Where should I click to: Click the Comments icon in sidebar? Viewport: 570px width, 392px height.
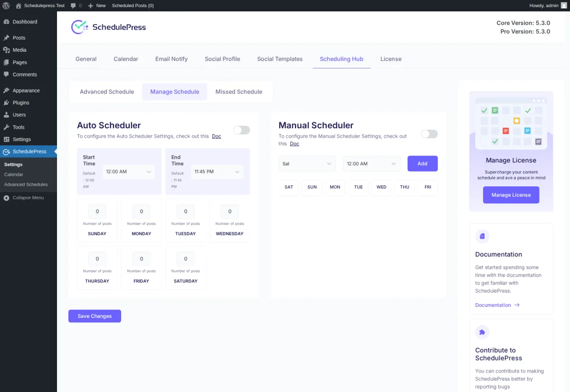(x=6, y=75)
